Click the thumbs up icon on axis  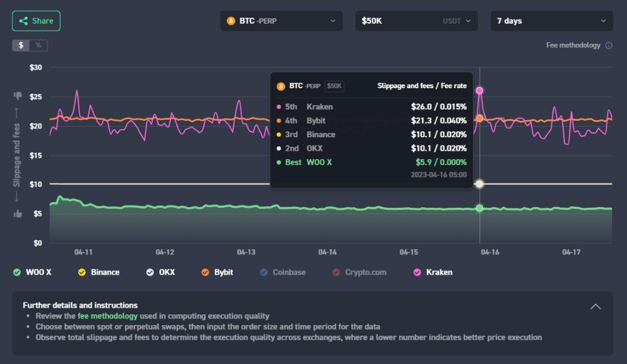pyautogui.click(x=18, y=214)
